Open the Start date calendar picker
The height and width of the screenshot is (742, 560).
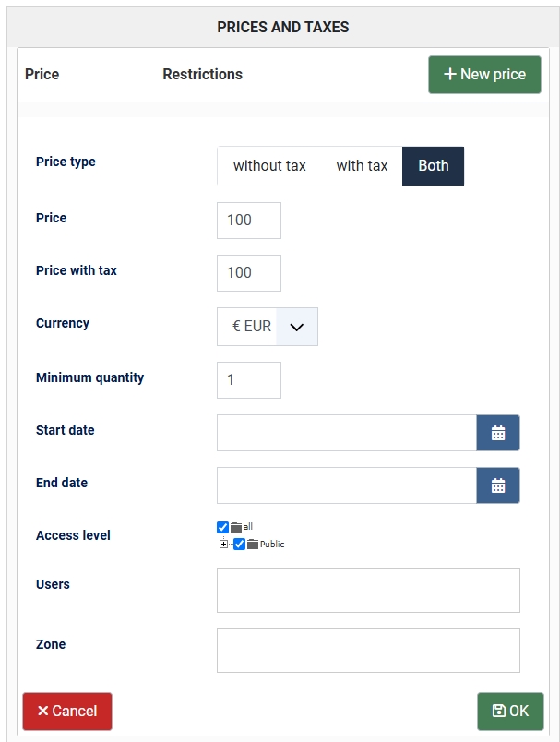pos(497,433)
